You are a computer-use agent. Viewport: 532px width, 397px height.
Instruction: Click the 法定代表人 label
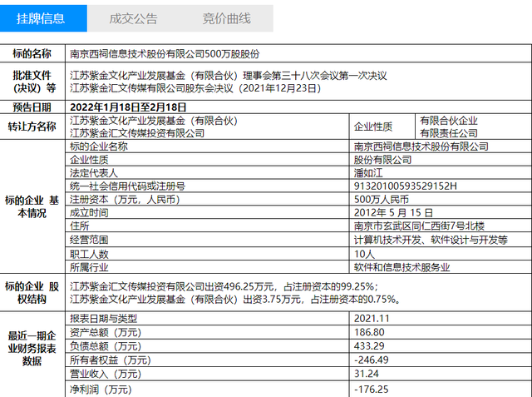click(x=94, y=173)
